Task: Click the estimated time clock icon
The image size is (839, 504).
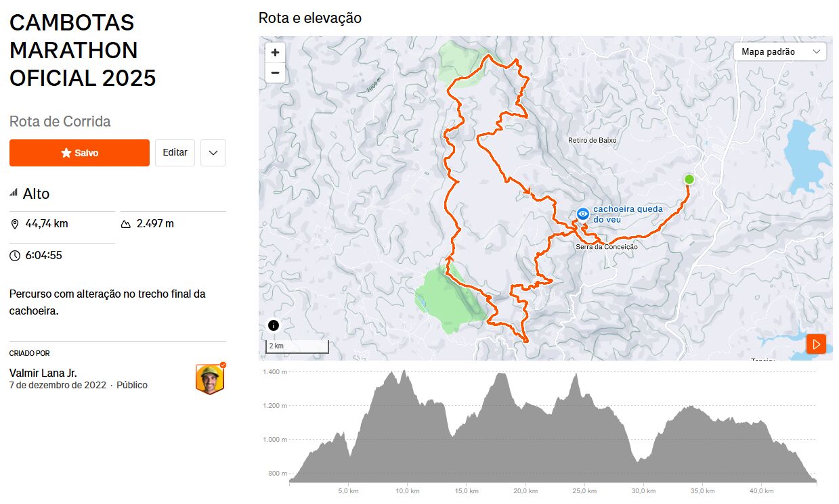Action: tap(15, 256)
